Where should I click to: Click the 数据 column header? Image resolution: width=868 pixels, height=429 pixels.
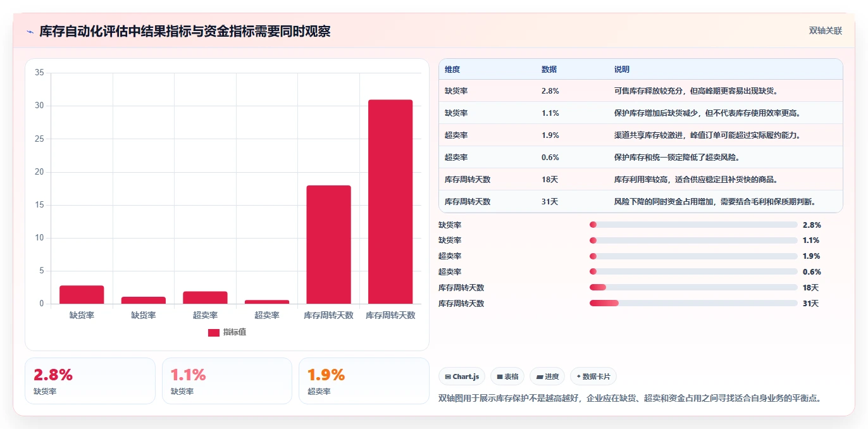tap(549, 70)
